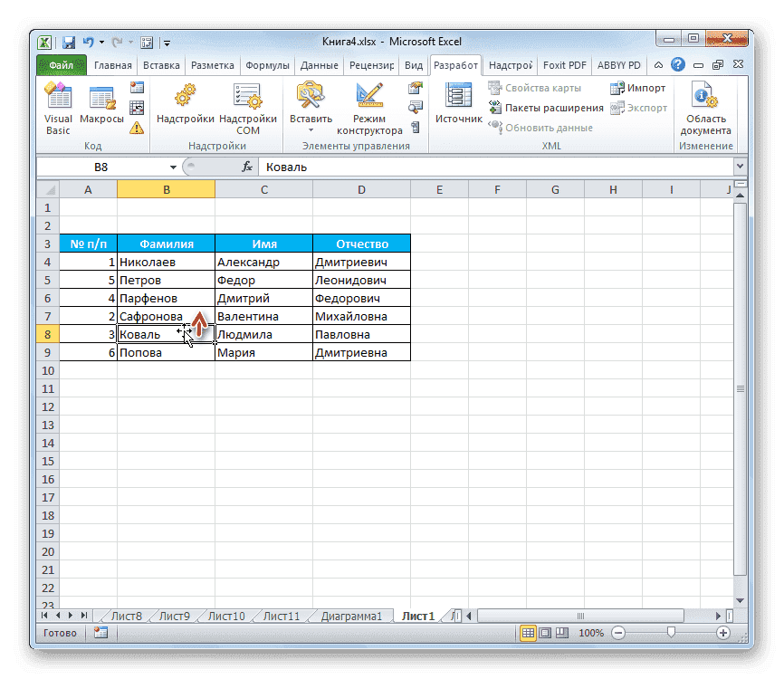Select the Диаграмма1 sheet tab
The height and width of the screenshot is (679, 784).
click(353, 615)
